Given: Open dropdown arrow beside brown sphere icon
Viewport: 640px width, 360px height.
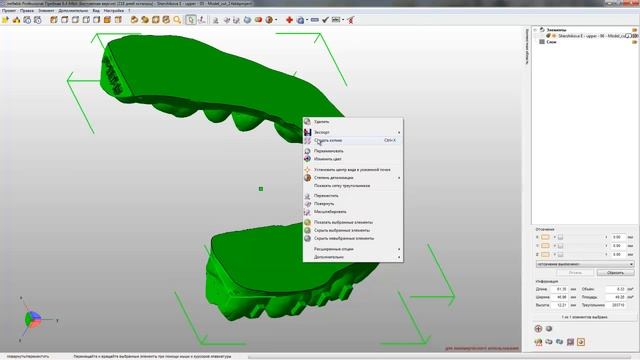Looking at the screenshot, I should 276,20.
